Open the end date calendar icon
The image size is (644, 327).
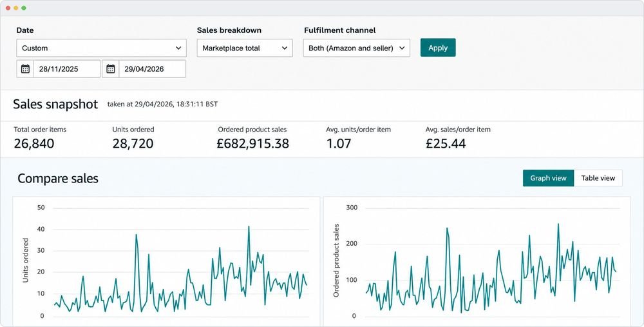pyautogui.click(x=111, y=69)
